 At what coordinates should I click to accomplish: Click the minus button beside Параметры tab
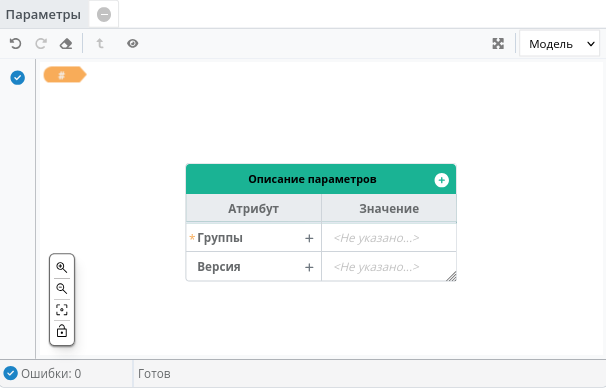click(x=104, y=15)
